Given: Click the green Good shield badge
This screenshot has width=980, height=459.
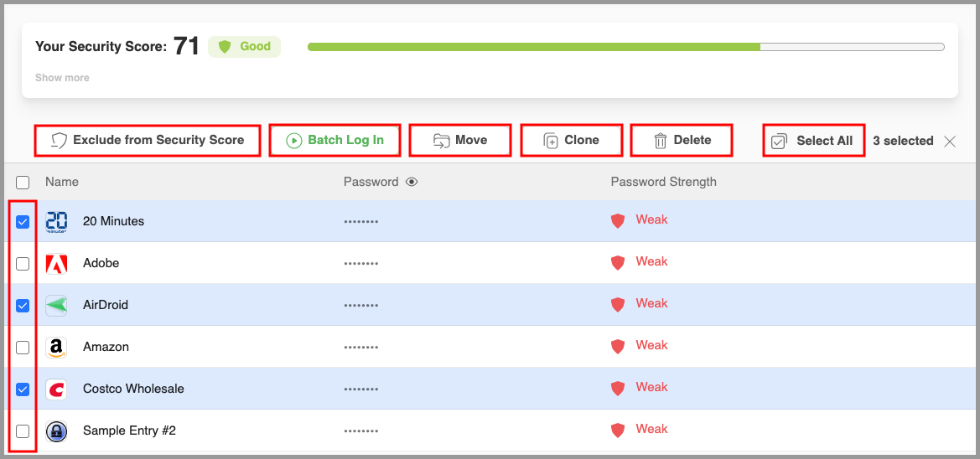Looking at the screenshot, I should pos(244,47).
